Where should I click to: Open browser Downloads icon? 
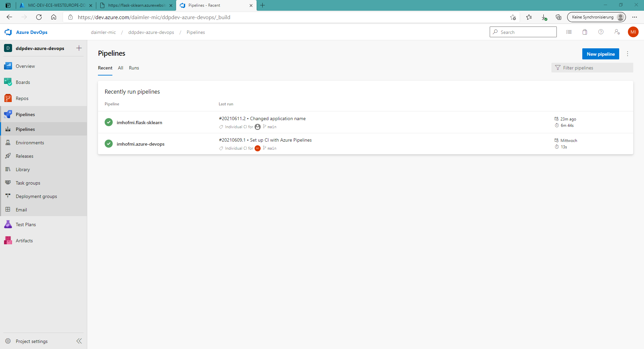[544, 17]
